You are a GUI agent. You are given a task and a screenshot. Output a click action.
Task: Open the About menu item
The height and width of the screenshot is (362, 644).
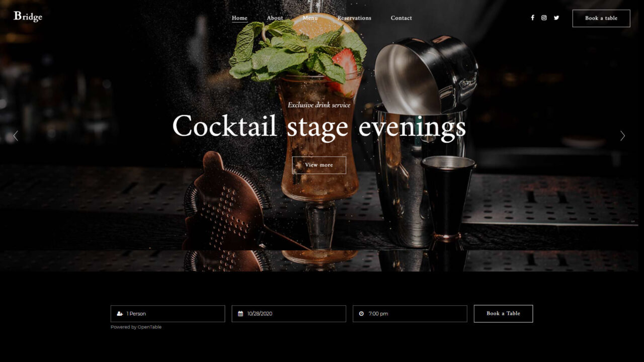tap(275, 18)
